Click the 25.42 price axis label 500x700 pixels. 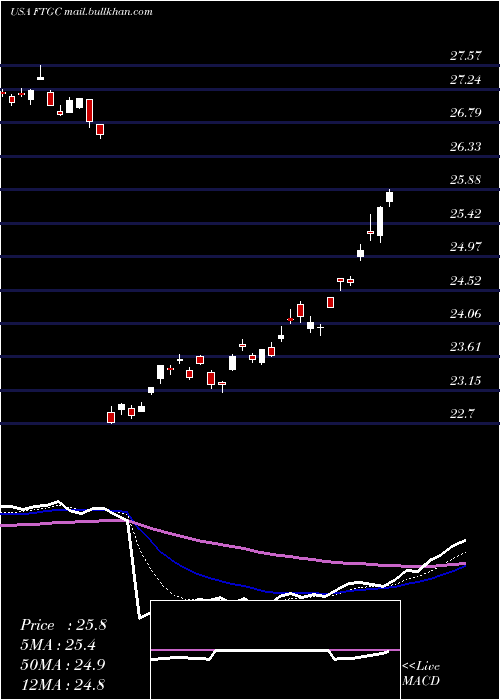466,213
